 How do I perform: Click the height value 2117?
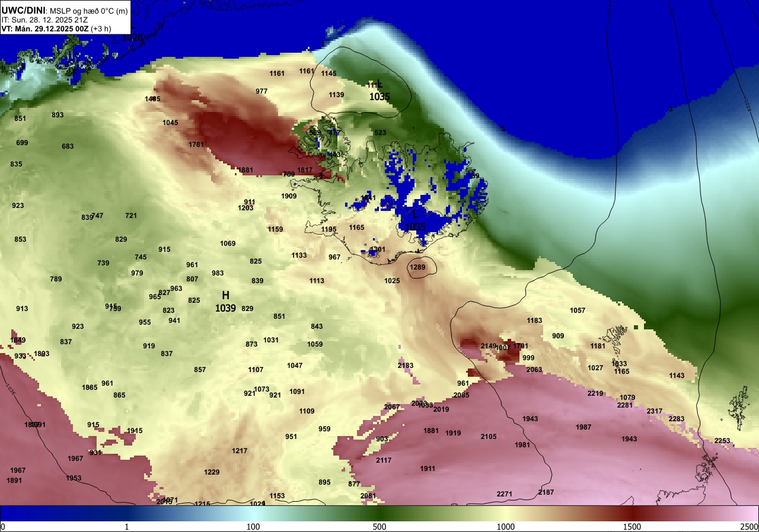(384, 460)
